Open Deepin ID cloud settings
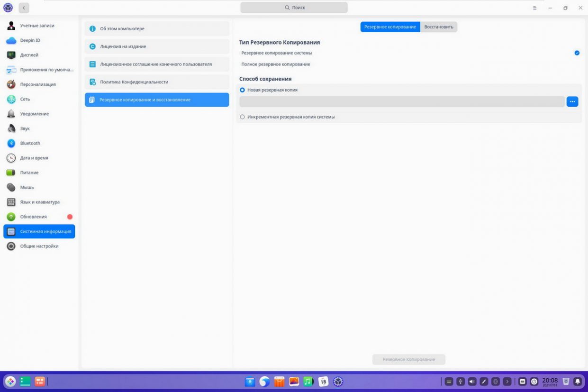 click(x=30, y=40)
